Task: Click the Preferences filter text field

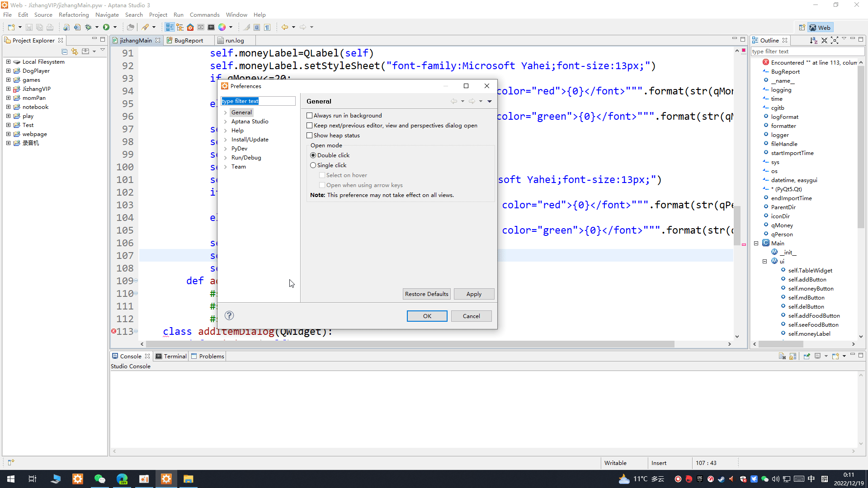Action: [258, 101]
